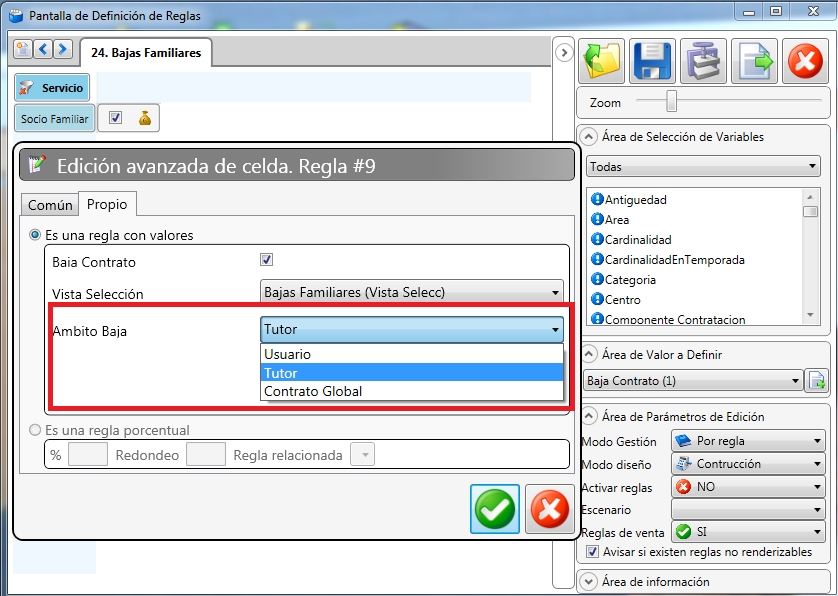Click the window title bar database icon
The width and height of the screenshot is (838, 596).
[16, 16]
